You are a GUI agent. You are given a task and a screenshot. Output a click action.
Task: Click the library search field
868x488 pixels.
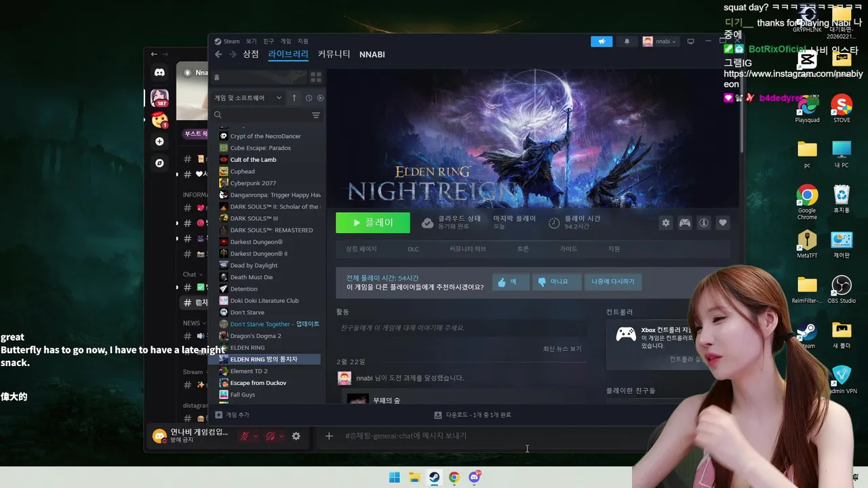[x=261, y=115]
